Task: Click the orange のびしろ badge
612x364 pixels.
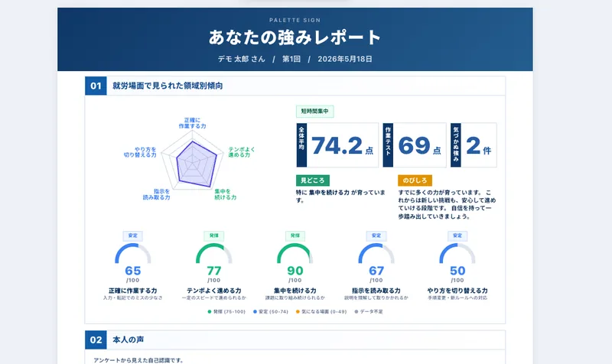Action: click(415, 180)
